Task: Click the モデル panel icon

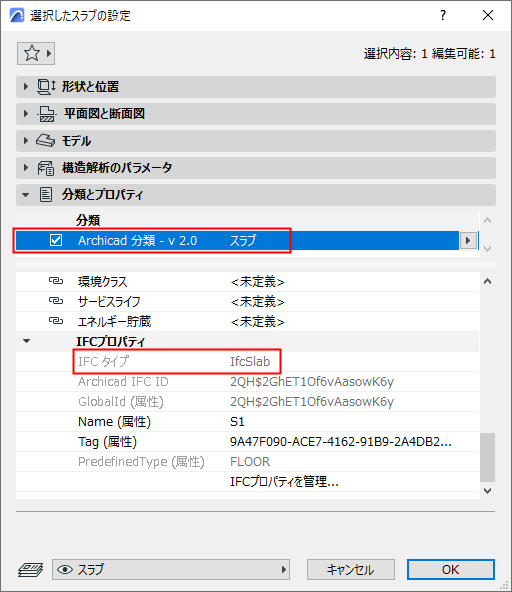Action: click(46, 141)
